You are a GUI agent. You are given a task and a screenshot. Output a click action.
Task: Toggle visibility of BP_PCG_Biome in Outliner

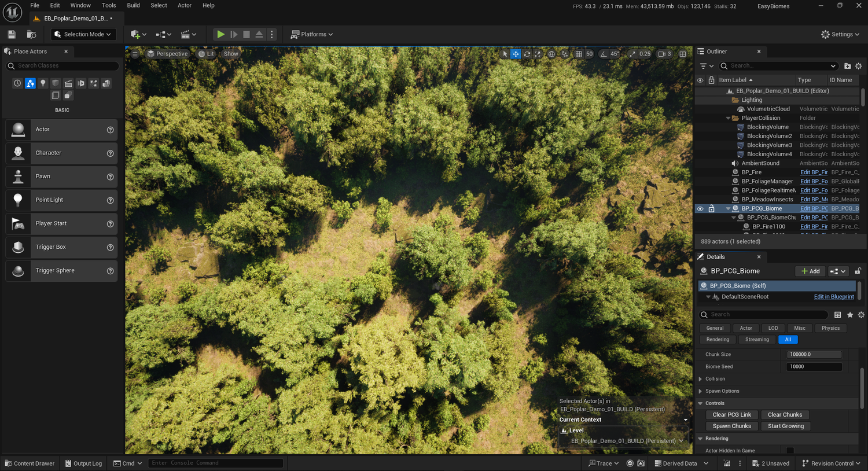[700, 208]
